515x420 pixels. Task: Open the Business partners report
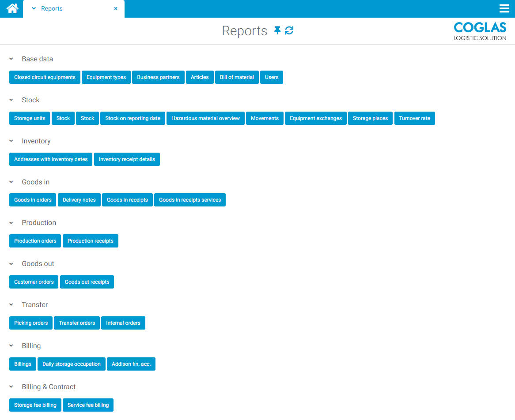158,77
